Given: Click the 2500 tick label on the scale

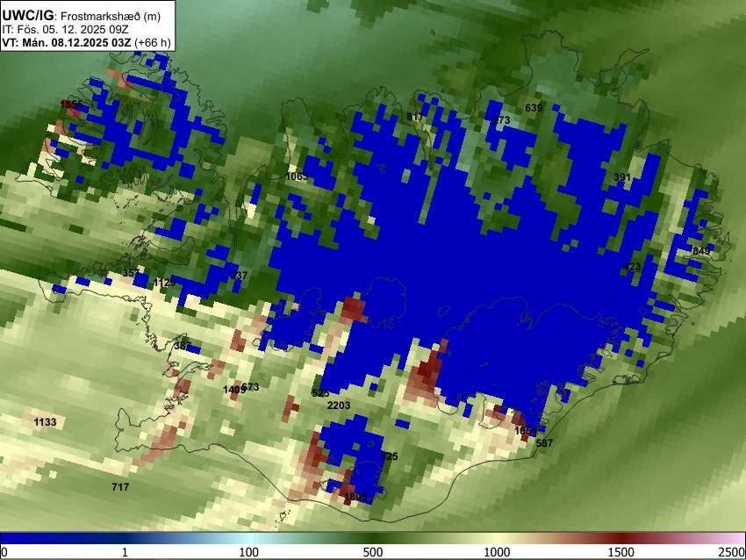Looking at the screenshot, I should 732,552.
